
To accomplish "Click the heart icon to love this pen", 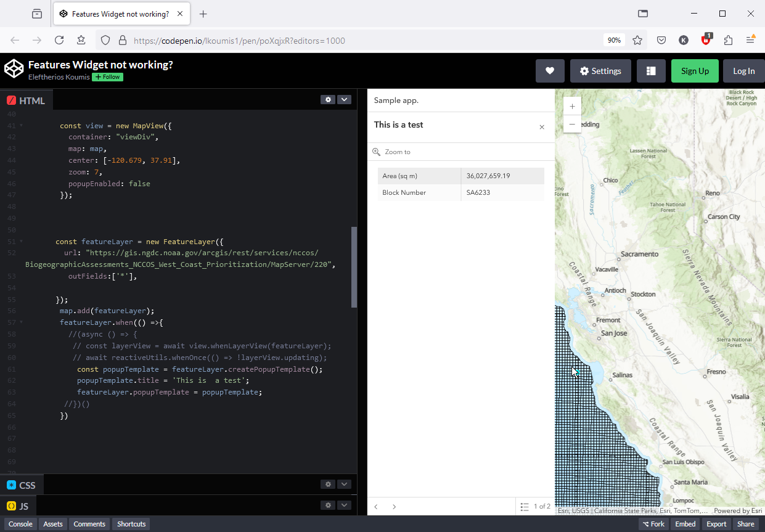I will [550, 70].
